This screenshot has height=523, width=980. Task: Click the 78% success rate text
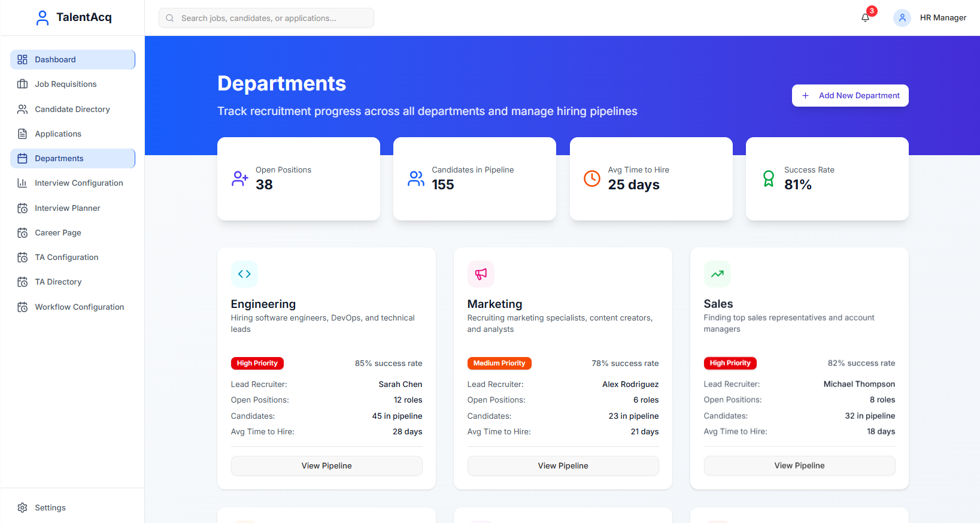coord(625,363)
